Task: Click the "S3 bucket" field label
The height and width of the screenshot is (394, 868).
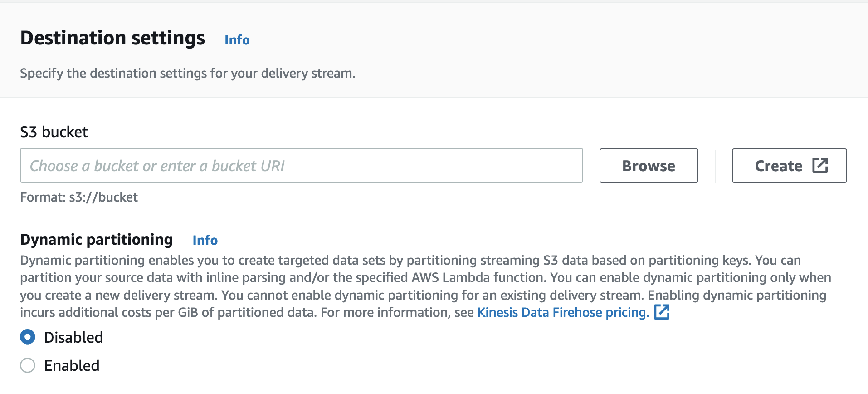Action: [x=54, y=132]
